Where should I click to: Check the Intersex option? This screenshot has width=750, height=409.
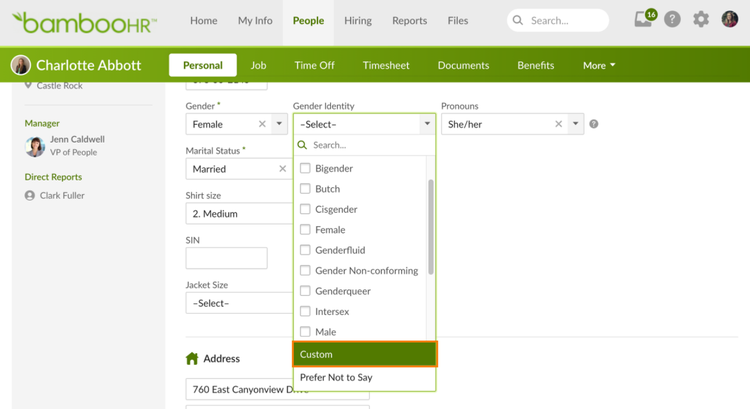click(305, 311)
